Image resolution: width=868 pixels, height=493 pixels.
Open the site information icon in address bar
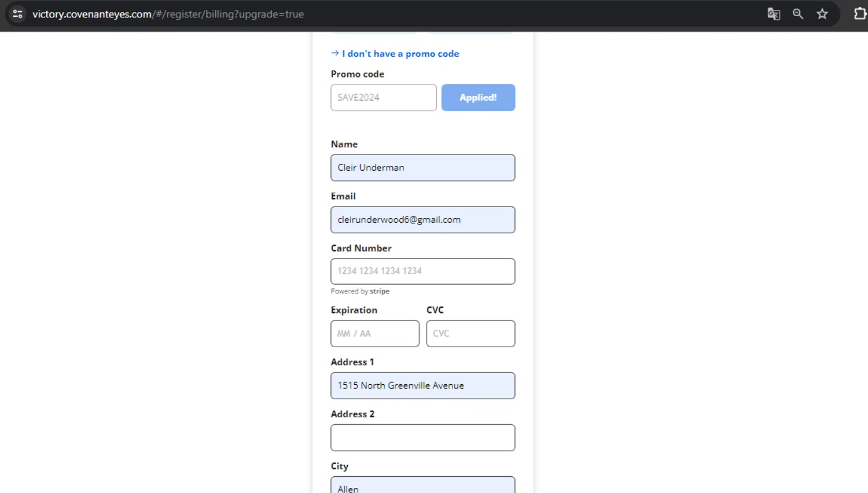[x=18, y=14]
